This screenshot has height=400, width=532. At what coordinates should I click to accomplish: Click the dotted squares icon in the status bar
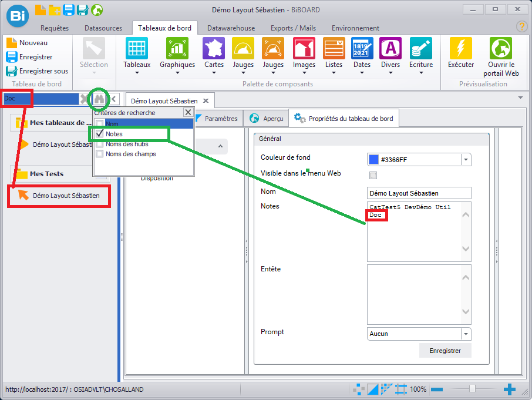pyautogui.click(x=358, y=389)
